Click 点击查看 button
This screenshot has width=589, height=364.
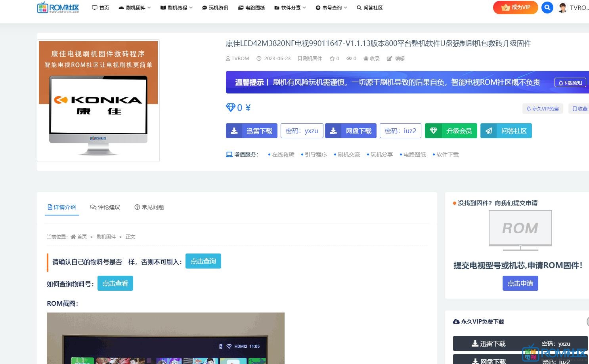click(115, 284)
